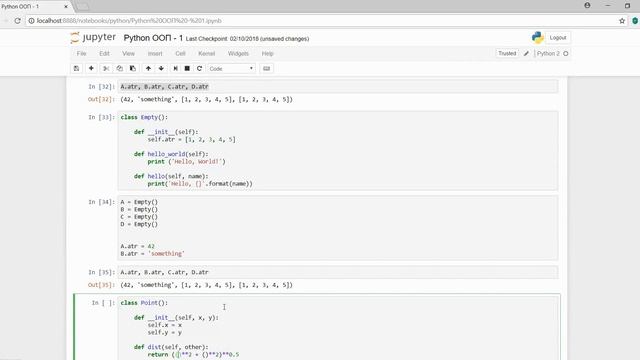Click the Python logo icon

coord(538,38)
